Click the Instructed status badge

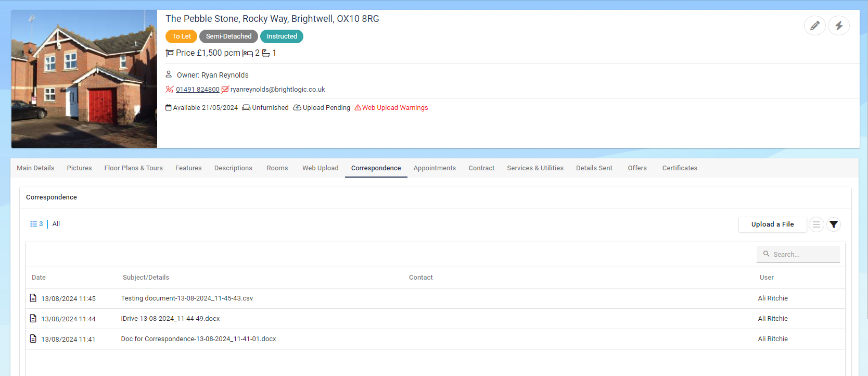(x=282, y=36)
